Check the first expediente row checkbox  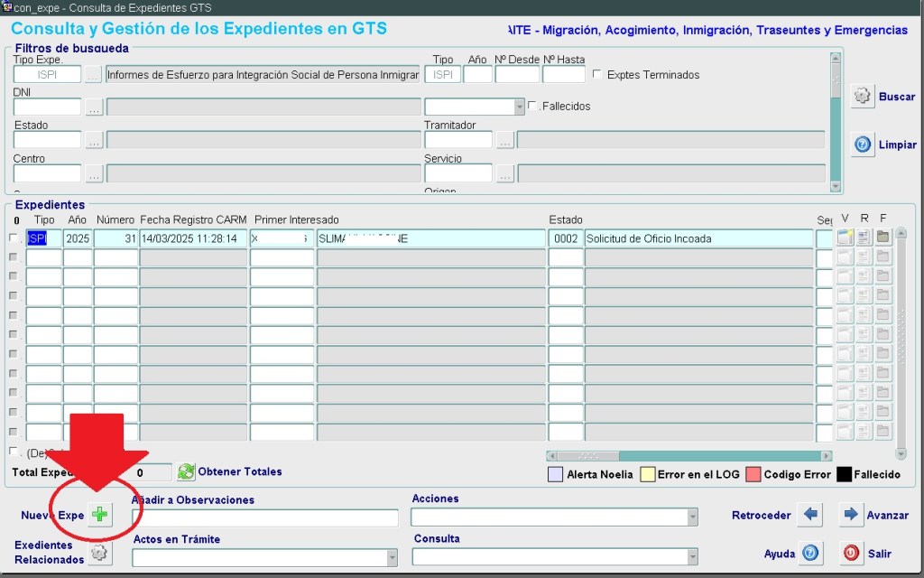click(x=14, y=238)
